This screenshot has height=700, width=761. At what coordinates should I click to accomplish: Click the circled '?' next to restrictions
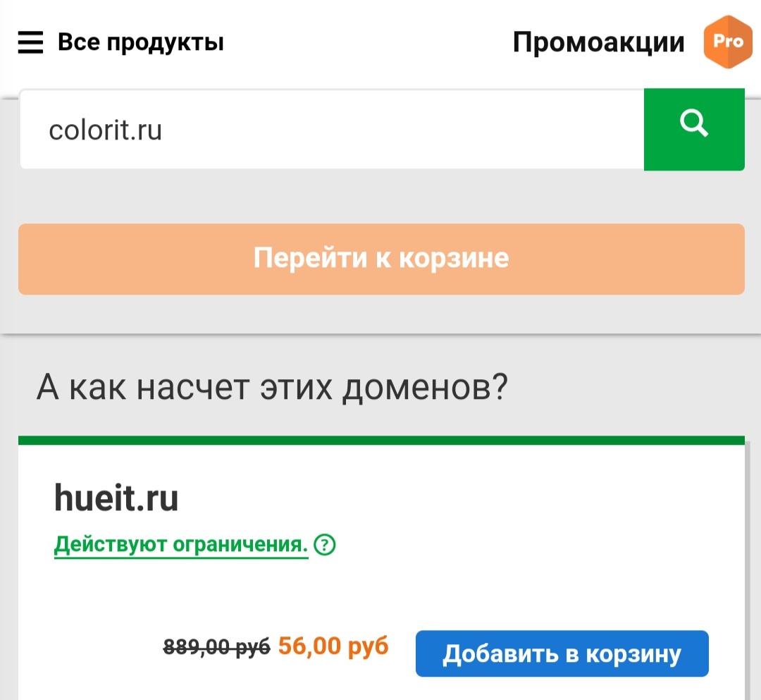tap(325, 545)
